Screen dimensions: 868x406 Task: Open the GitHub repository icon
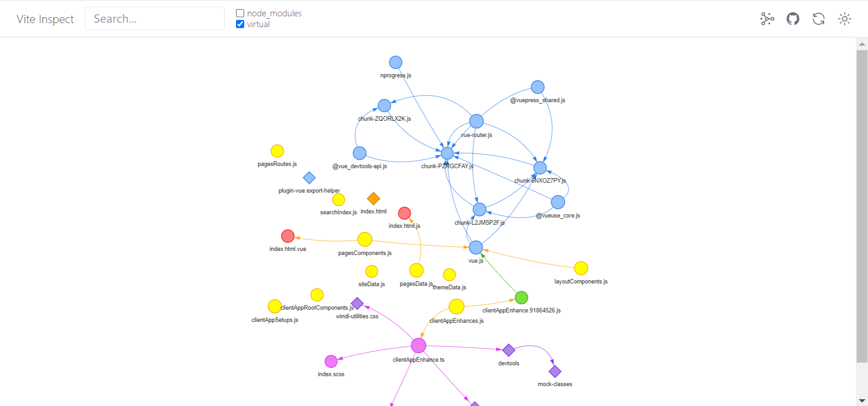tap(793, 19)
